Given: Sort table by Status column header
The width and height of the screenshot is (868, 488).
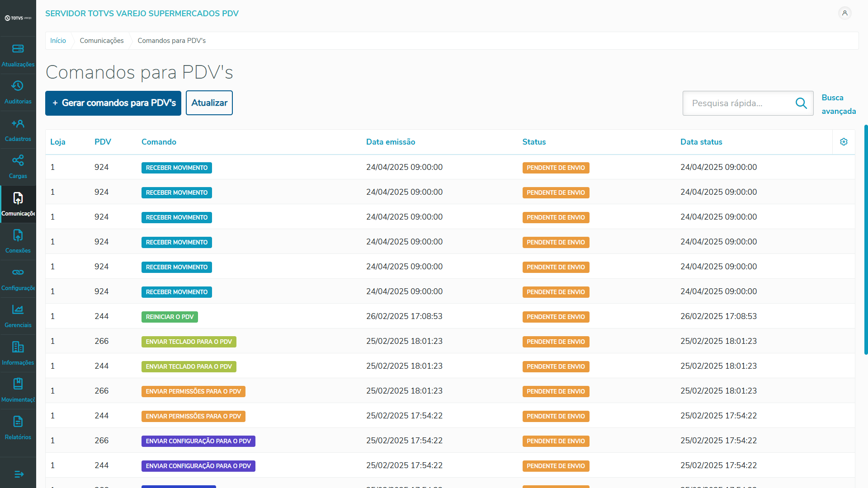Looking at the screenshot, I should coord(534,142).
